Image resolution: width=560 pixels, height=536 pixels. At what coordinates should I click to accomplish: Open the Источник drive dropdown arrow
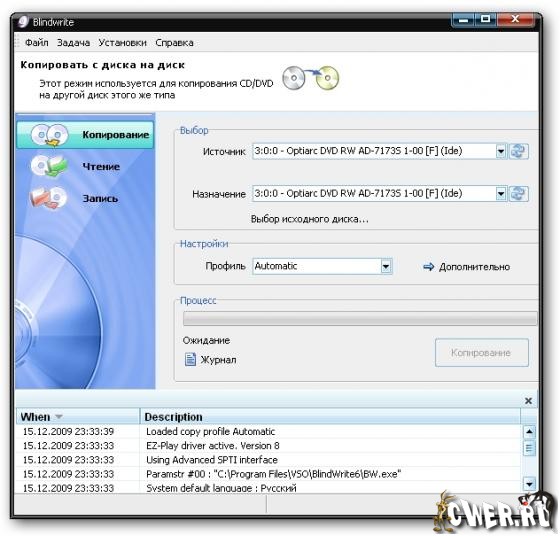[501, 151]
